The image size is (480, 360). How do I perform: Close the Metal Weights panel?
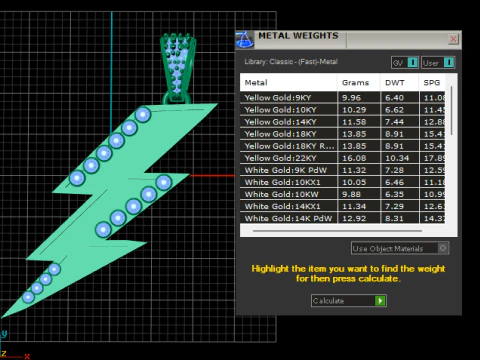[453, 39]
